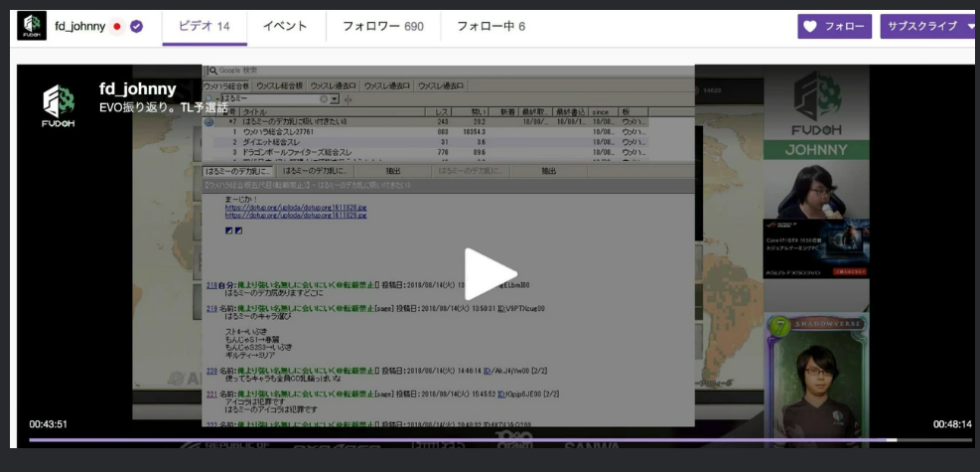
Task: Click the fd_johnny username in top header
Action: [80, 27]
